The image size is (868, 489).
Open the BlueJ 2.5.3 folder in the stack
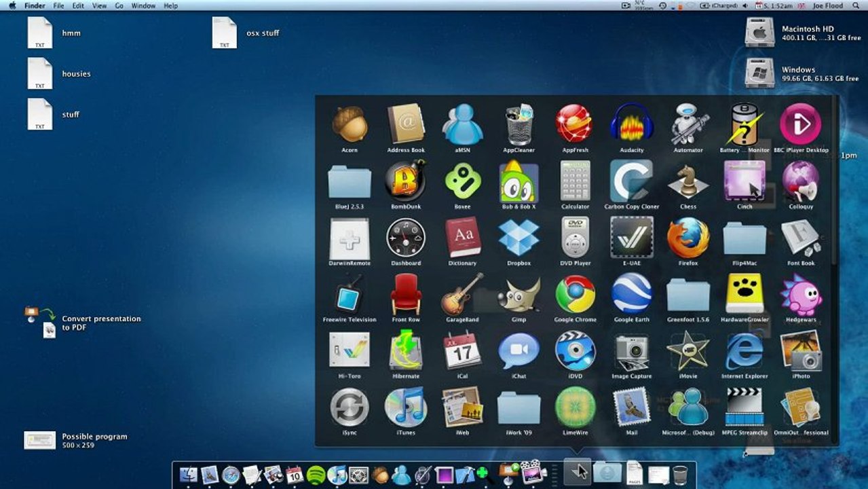350,181
